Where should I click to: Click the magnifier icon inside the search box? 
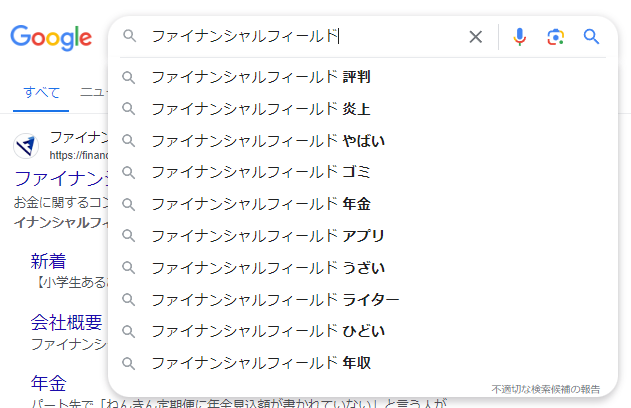(130, 36)
